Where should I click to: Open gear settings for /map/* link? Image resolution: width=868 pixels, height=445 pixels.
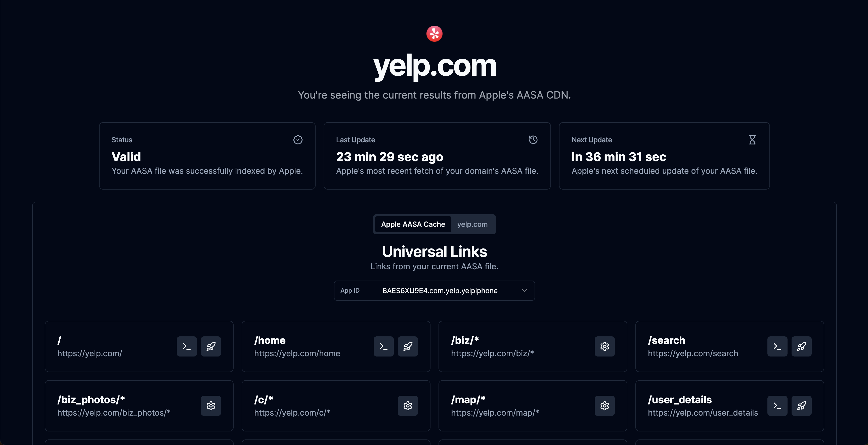pyautogui.click(x=604, y=406)
